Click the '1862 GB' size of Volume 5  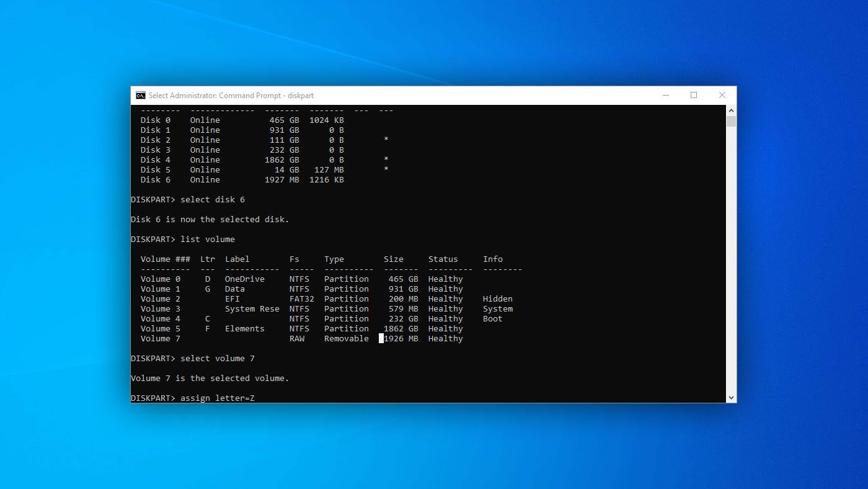click(401, 329)
